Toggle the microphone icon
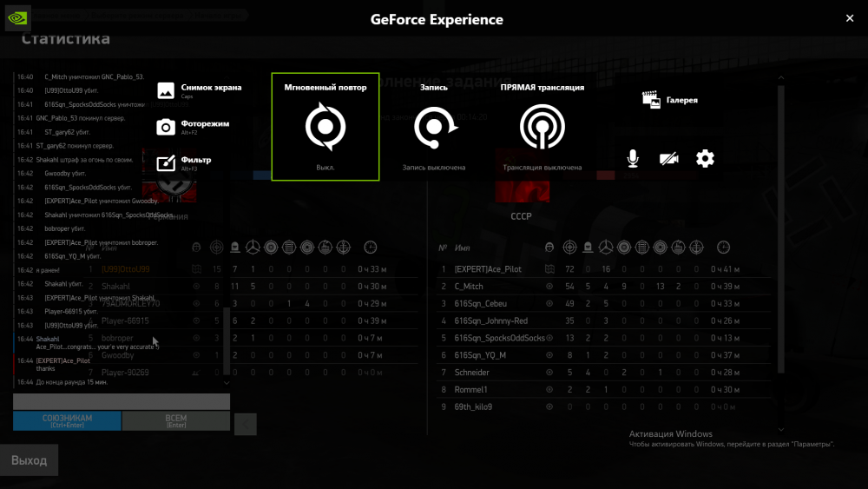This screenshot has width=868, height=489. [x=633, y=159]
